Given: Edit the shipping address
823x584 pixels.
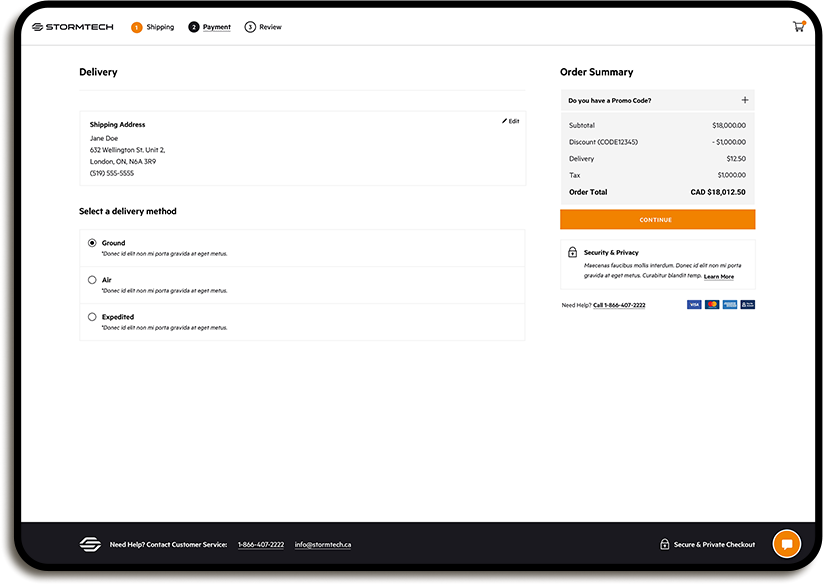Looking at the screenshot, I should tap(509, 120).
